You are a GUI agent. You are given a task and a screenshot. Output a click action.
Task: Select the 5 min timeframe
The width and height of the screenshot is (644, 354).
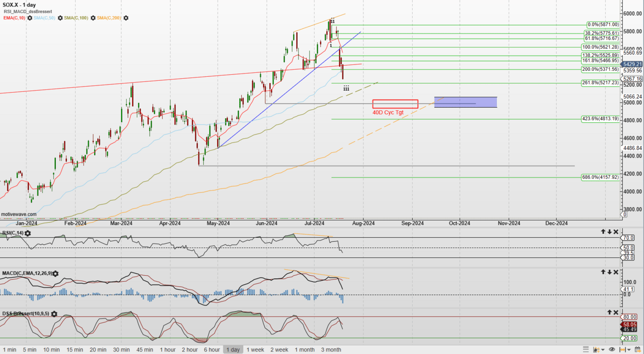(29, 350)
